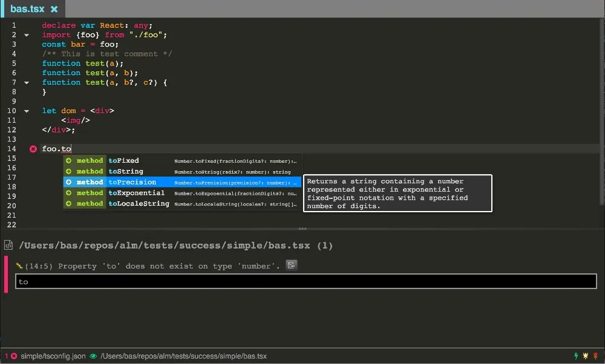Viewport: 605px width, 364px height.
Task: Click the green lightning bolt status icon
Action: tap(576, 356)
